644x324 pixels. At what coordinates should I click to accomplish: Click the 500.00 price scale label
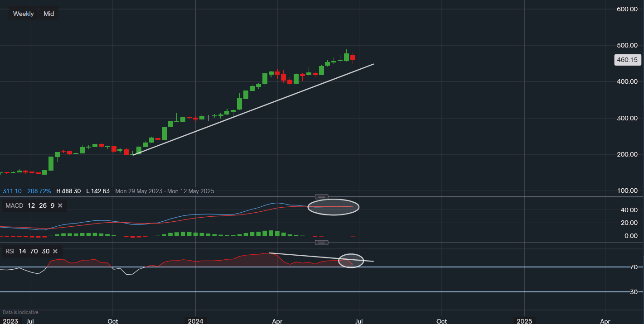[x=627, y=45]
